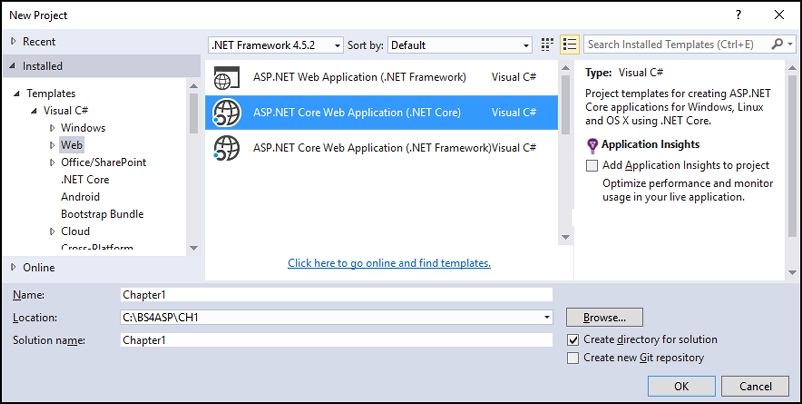Enable Add Application Insights to project

click(592, 166)
